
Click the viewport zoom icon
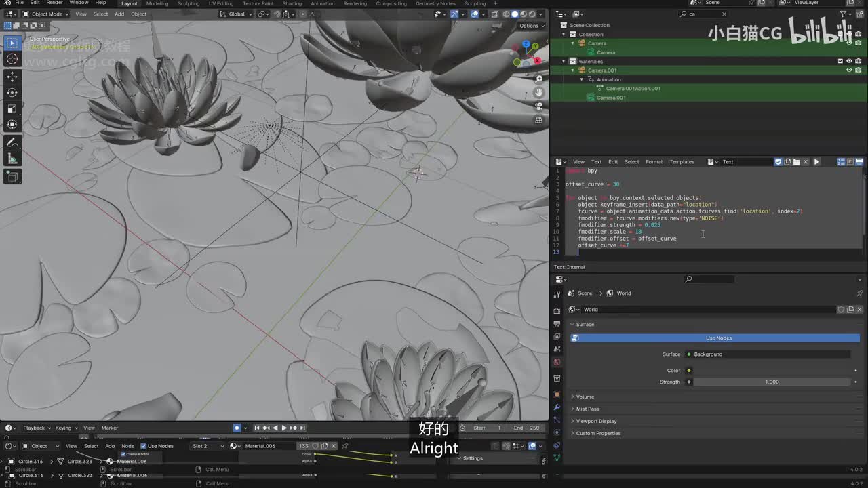click(538, 79)
